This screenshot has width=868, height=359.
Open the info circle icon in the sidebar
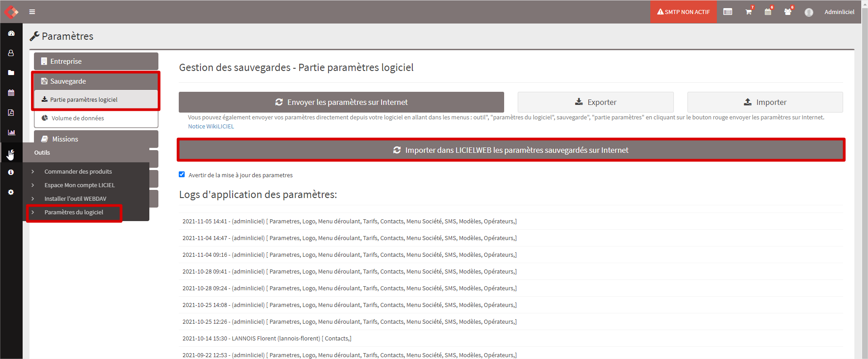pyautogui.click(x=11, y=172)
